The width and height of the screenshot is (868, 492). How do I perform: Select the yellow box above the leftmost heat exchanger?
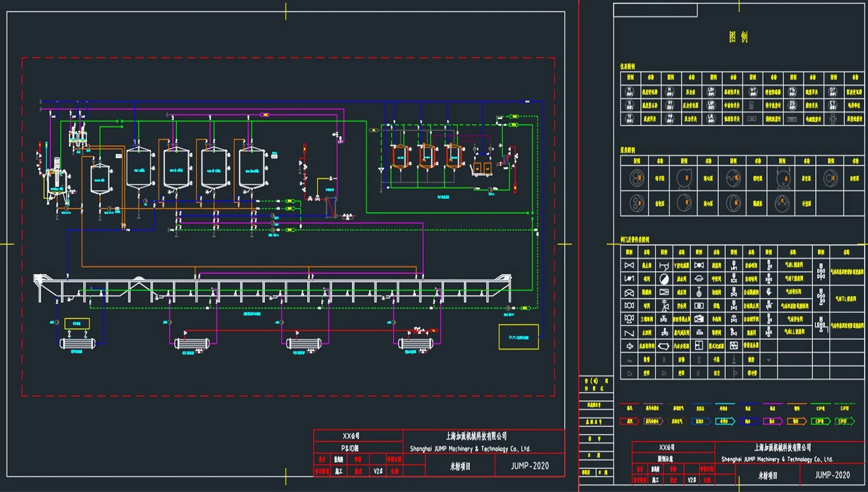(x=77, y=324)
